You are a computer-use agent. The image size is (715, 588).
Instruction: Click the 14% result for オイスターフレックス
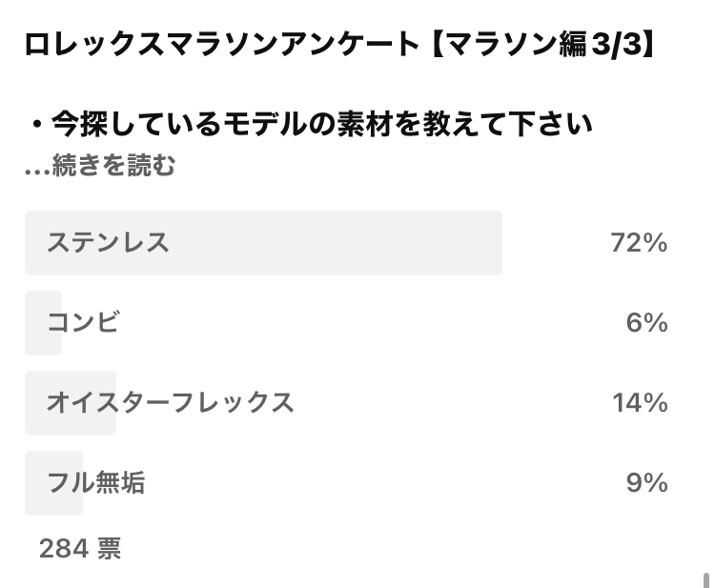pos(640,403)
